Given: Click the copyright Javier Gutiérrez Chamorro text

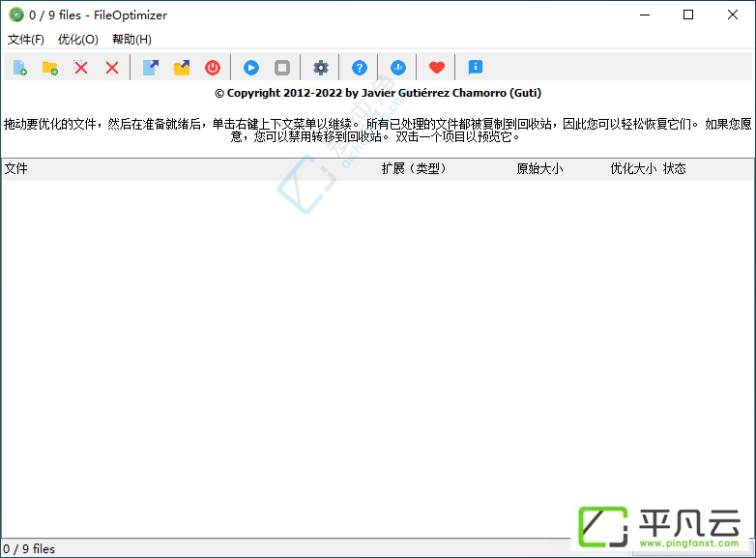Looking at the screenshot, I should tap(378, 93).
